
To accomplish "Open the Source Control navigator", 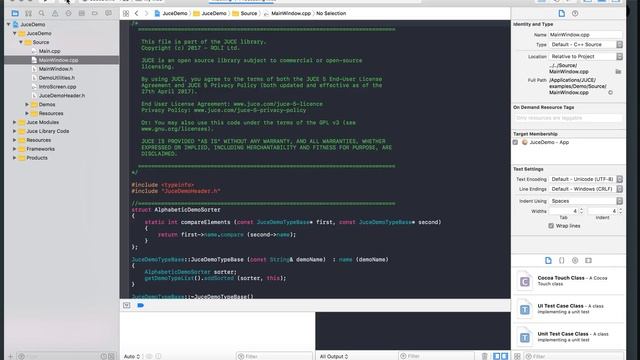I will click(x=28, y=13).
